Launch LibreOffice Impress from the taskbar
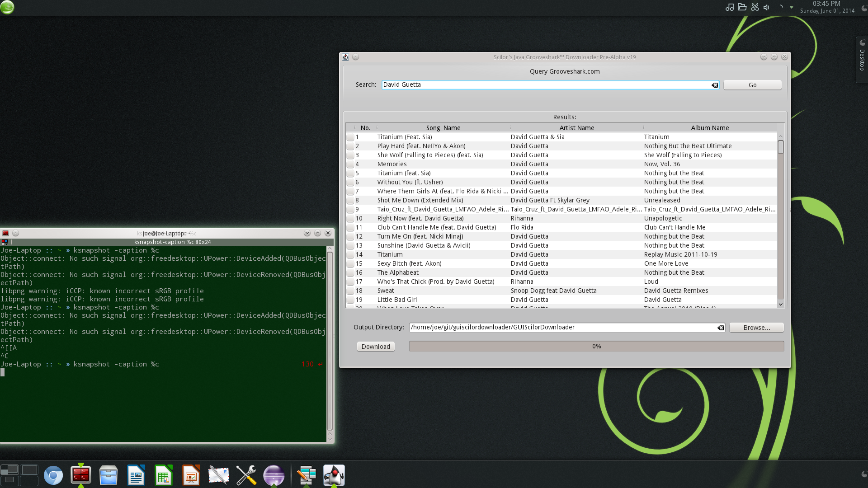The height and width of the screenshot is (488, 868). 191,475
